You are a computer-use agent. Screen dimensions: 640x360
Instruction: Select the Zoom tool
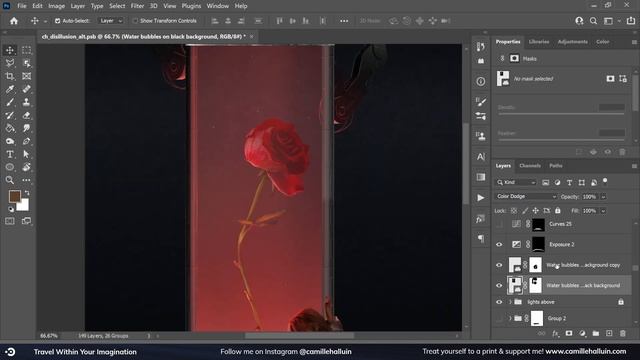[x=10, y=180]
